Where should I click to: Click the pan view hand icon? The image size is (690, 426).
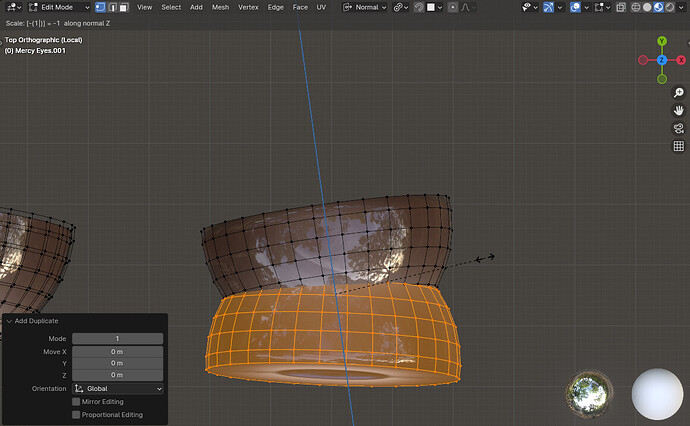click(x=679, y=110)
